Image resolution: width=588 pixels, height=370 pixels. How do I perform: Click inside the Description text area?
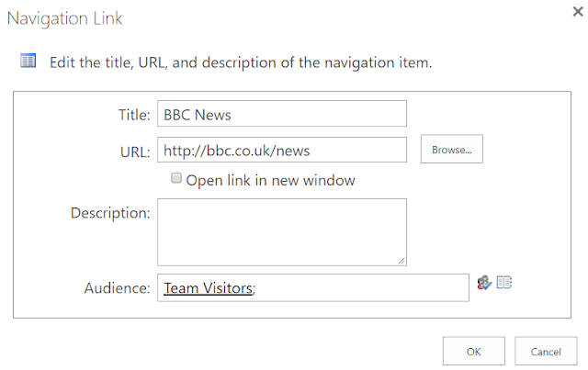click(281, 231)
